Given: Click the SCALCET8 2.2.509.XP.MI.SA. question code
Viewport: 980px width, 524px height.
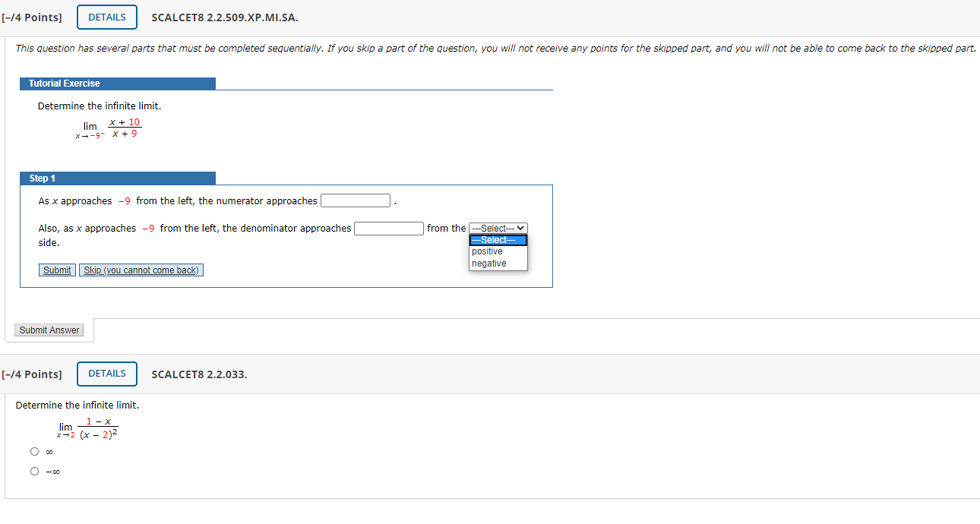Looking at the screenshot, I should coord(225,17).
